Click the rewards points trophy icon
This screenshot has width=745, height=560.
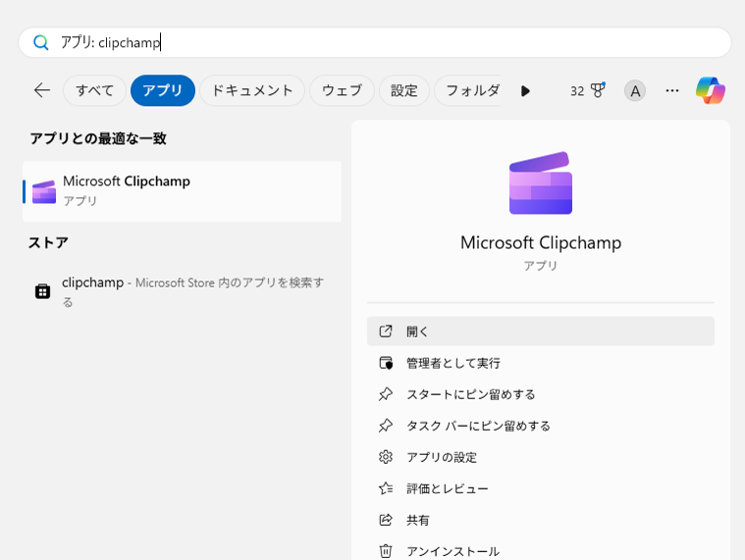pos(597,90)
